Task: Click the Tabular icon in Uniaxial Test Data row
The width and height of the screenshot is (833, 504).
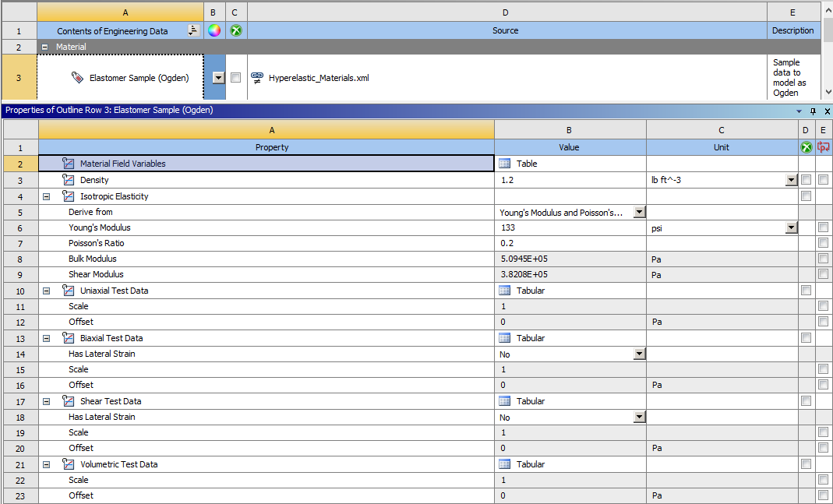Action: [x=505, y=291]
